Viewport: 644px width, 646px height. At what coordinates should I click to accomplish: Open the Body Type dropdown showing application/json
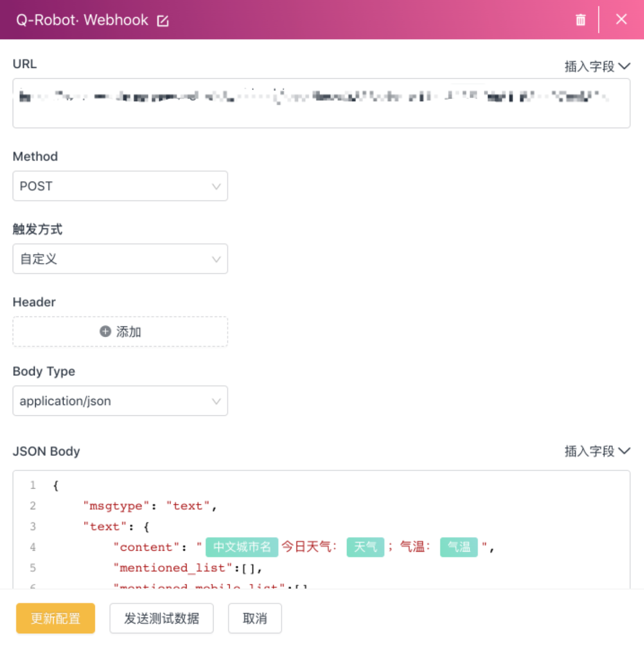pyautogui.click(x=120, y=401)
